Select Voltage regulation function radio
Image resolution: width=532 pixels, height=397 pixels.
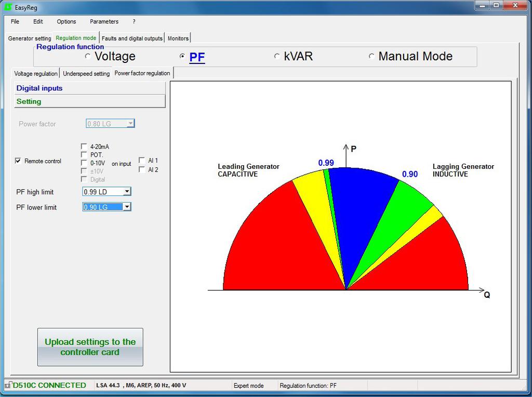click(x=88, y=56)
